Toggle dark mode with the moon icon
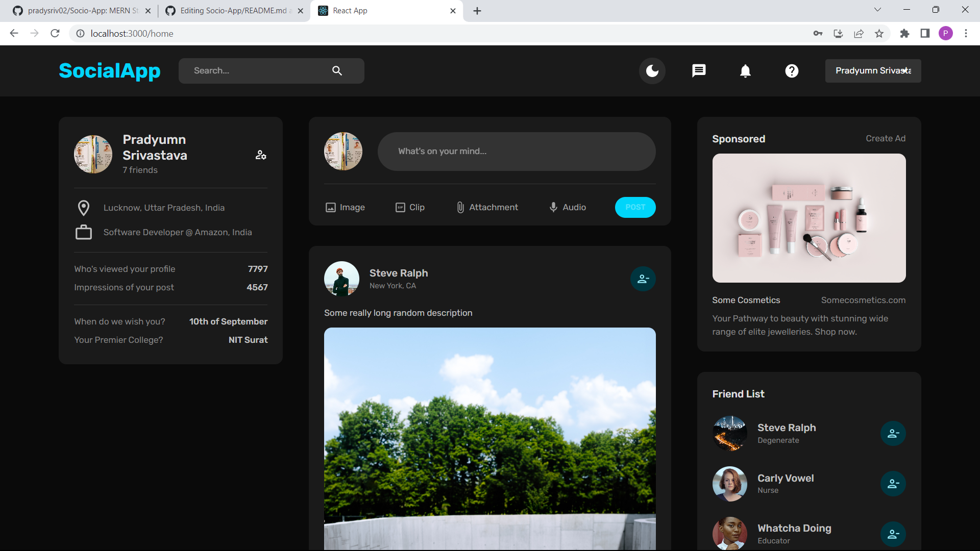Image resolution: width=980 pixels, height=551 pixels. click(x=652, y=70)
